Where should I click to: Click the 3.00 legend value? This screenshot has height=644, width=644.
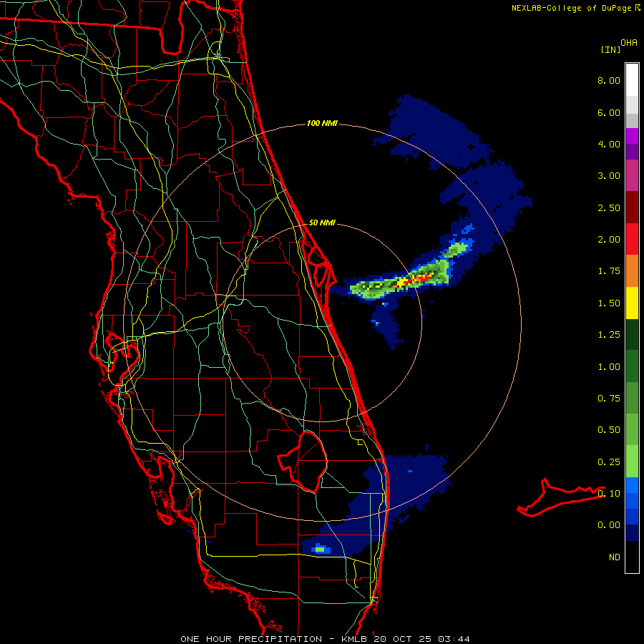pos(609,176)
